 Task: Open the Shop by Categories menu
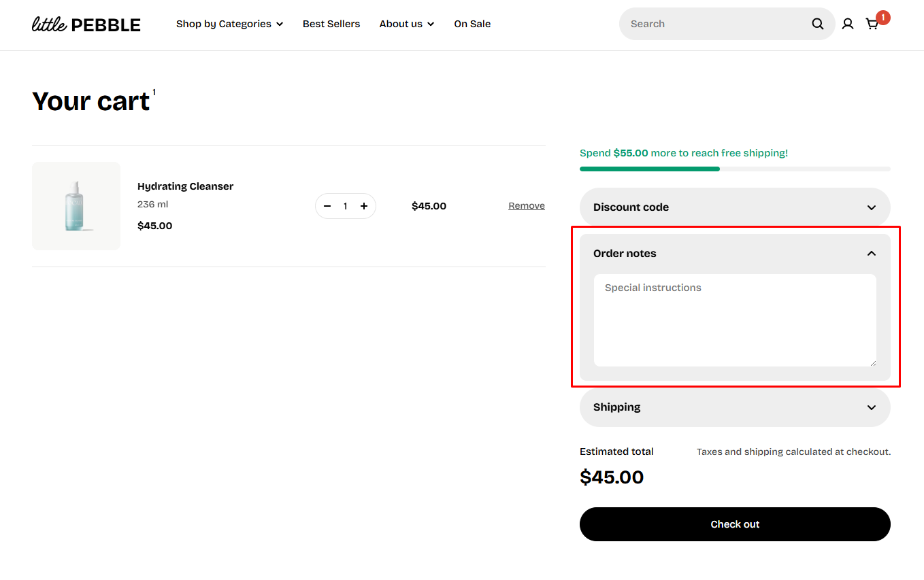229,24
